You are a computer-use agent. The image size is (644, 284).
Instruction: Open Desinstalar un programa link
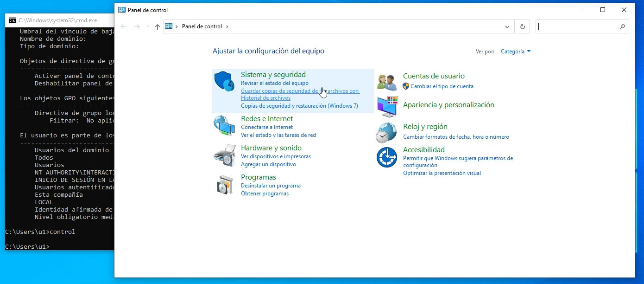pyautogui.click(x=271, y=186)
